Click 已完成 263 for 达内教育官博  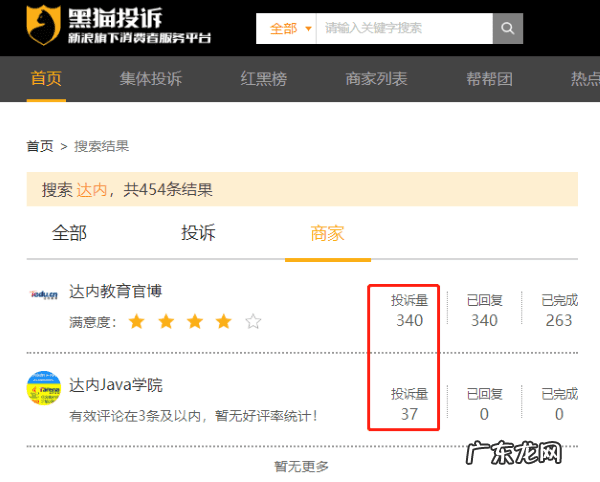click(x=559, y=311)
